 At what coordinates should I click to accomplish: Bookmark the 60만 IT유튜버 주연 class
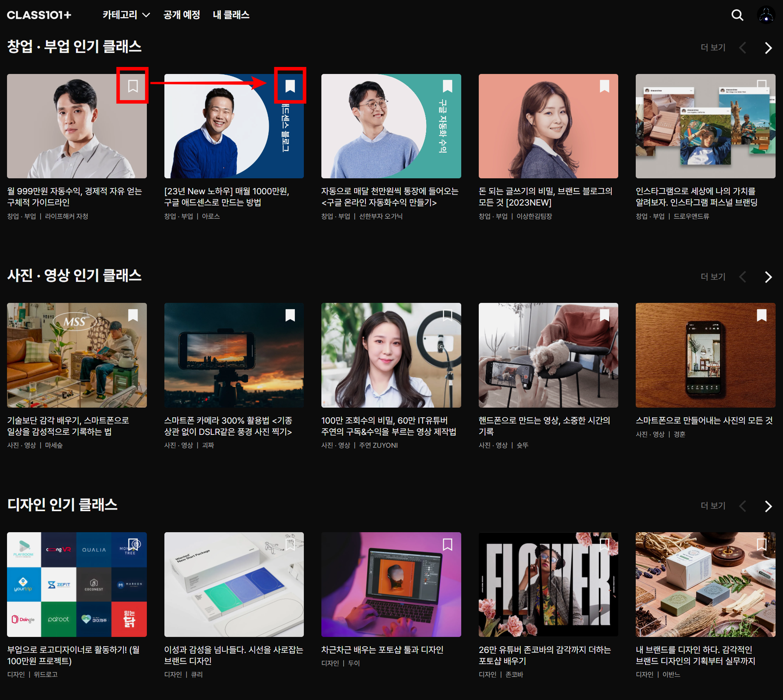tap(447, 315)
